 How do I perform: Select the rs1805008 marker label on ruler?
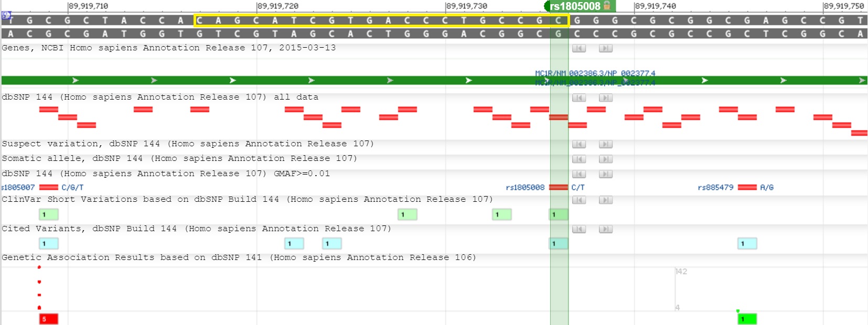[575, 6]
